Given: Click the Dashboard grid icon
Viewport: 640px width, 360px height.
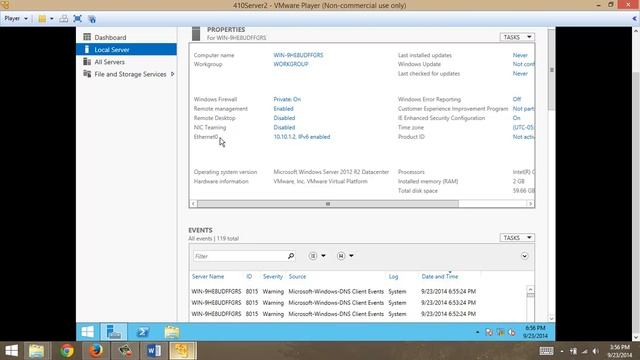Looking at the screenshot, I should (x=87, y=37).
